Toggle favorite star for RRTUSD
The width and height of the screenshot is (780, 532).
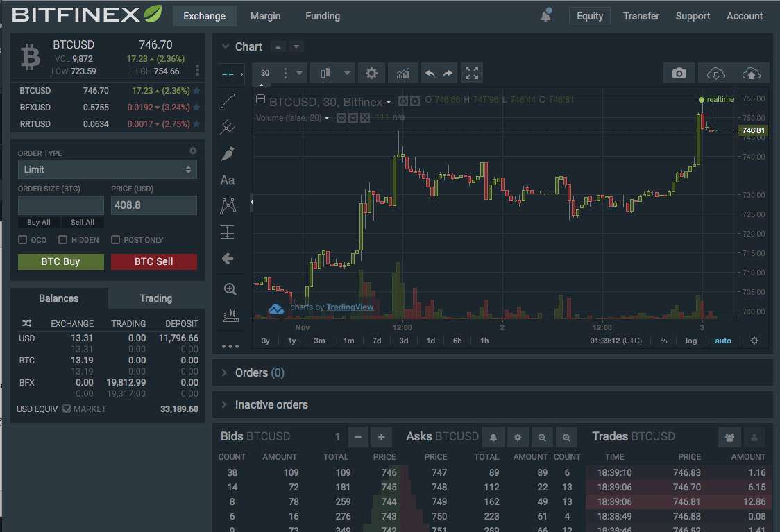[196, 123]
